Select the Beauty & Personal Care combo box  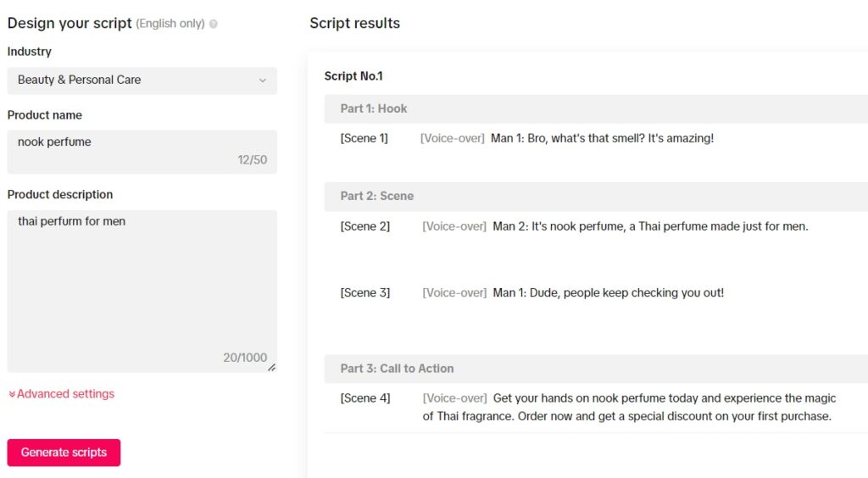click(142, 81)
